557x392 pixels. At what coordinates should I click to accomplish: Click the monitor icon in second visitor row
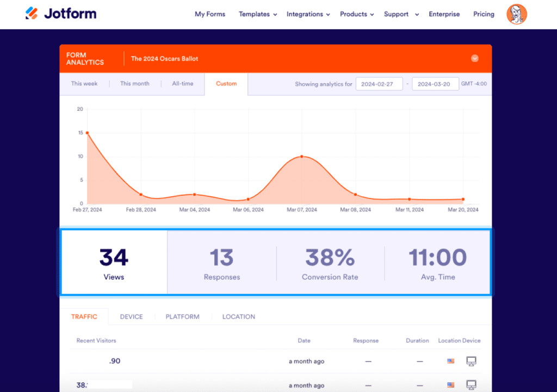[x=471, y=384]
